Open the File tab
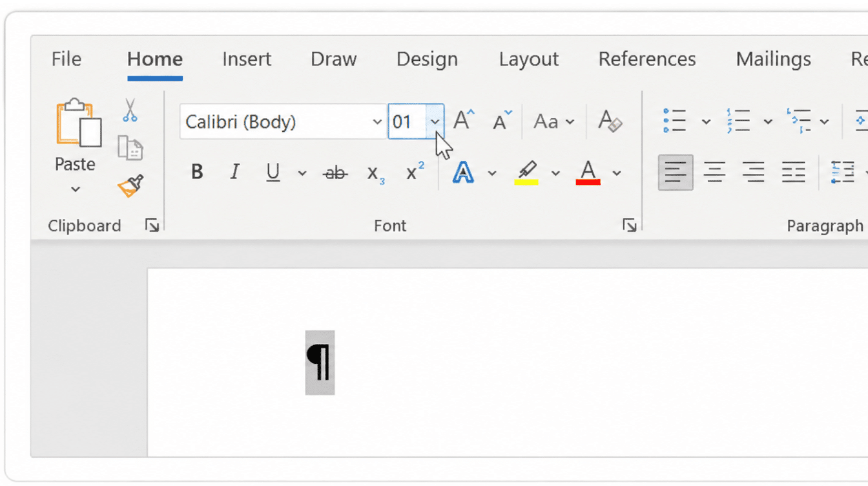Screen dimensions: 868x486 [x=67, y=59]
